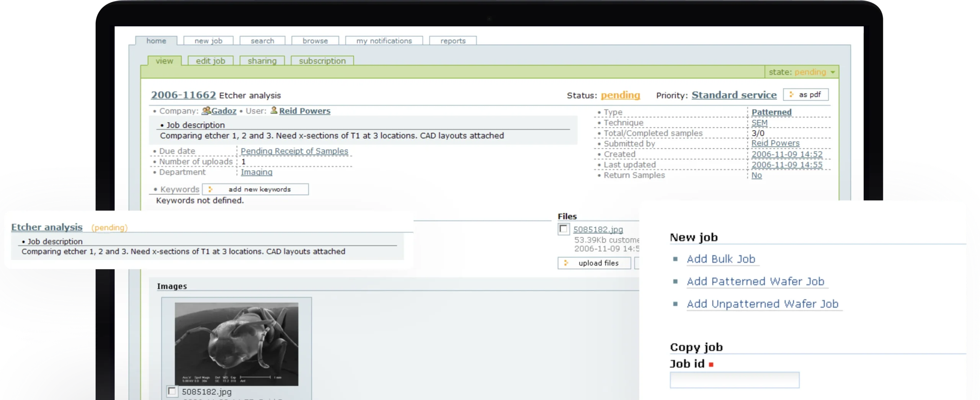
Task: Open the my notifications tab
Action: 384,41
